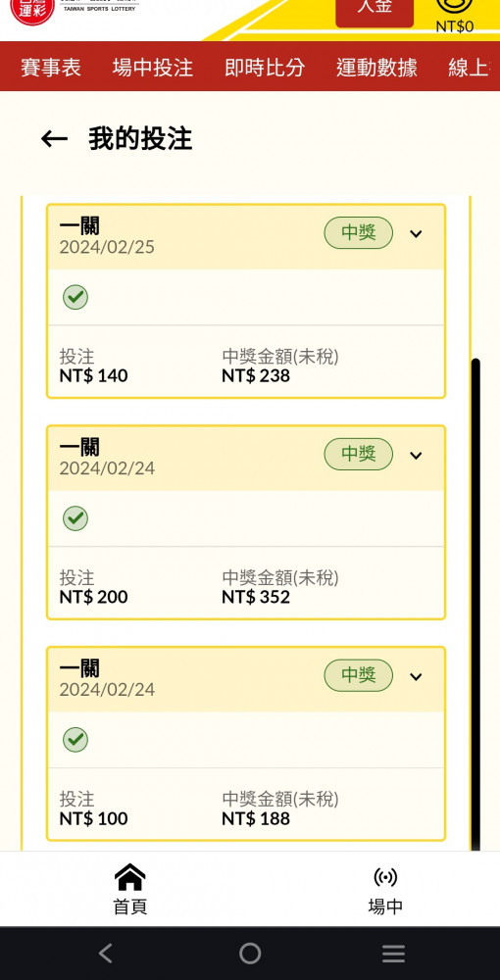Tap the Android home circle button

click(250, 954)
